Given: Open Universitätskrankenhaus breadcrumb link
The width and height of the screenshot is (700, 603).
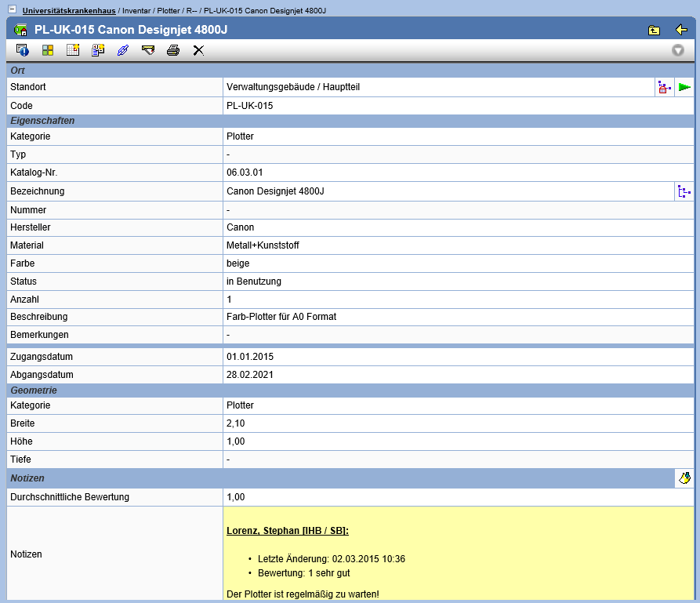Looking at the screenshot, I should click(69, 10).
